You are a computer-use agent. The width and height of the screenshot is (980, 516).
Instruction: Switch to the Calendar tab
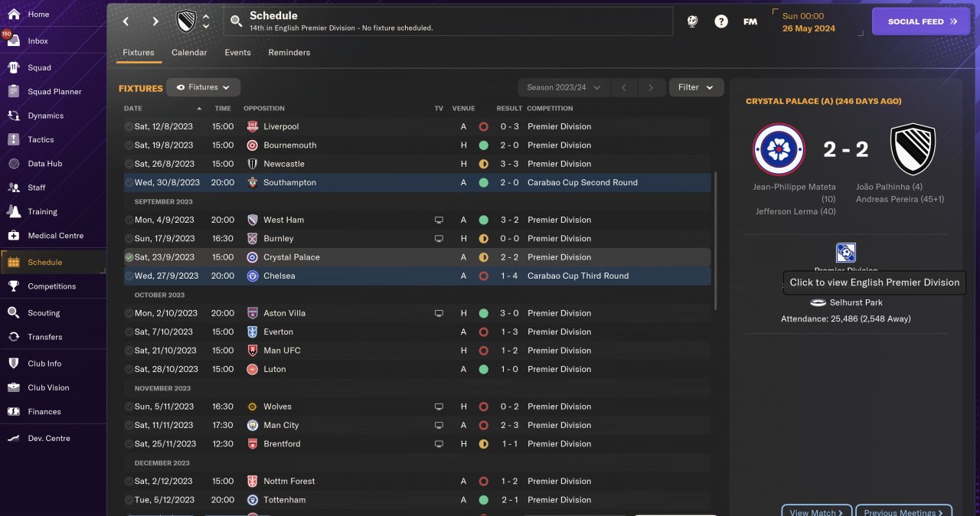tap(189, 53)
